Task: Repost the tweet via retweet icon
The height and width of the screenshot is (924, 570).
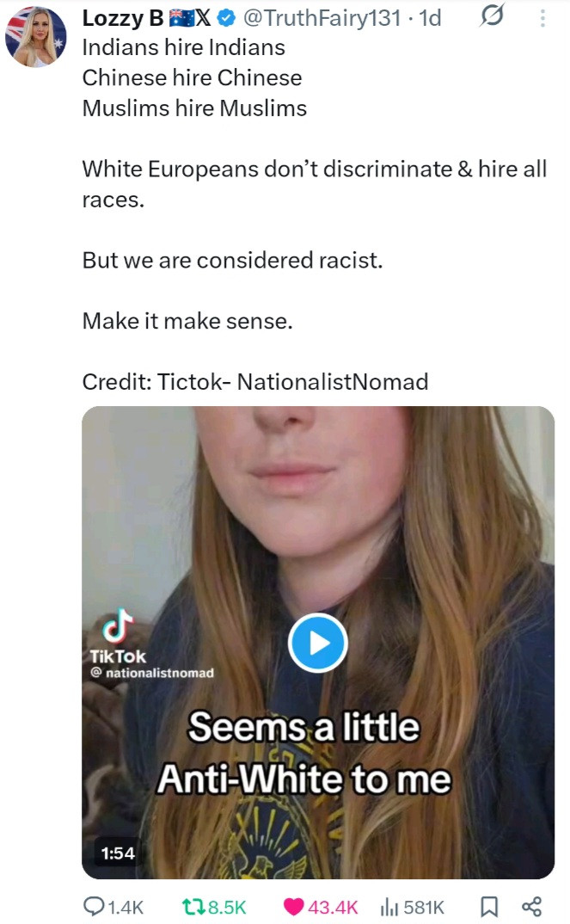Action: pos(193,907)
